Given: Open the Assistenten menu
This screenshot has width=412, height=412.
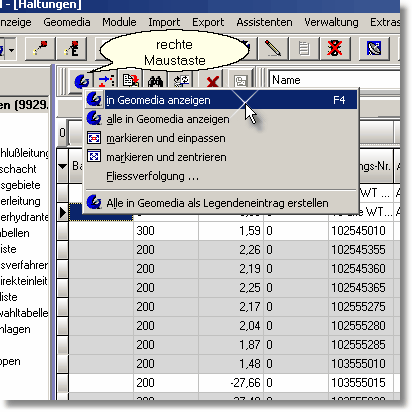Looking at the screenshot, I should [x=264, y=22].
